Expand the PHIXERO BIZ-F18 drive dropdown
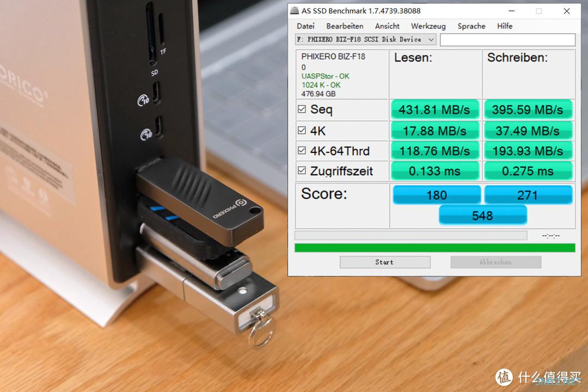 pos(366,39)
